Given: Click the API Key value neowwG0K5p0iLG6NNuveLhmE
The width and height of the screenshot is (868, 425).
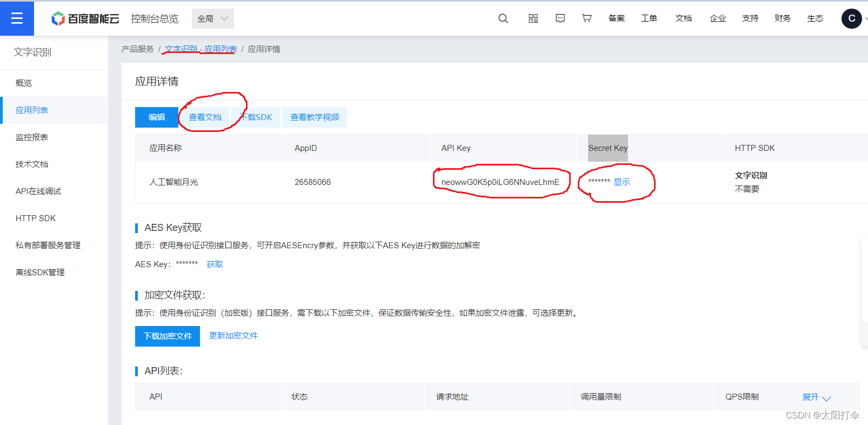Looking at the screenshot, I should pos(500,182).
